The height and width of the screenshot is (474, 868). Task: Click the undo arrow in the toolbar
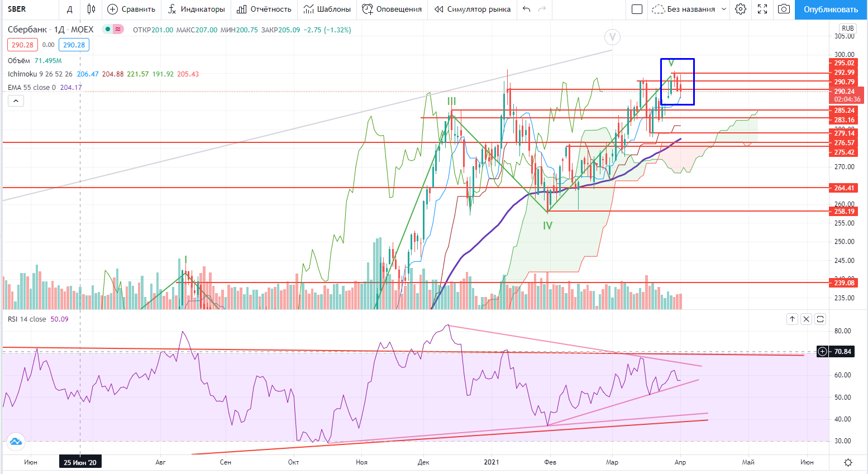[526, 9]
